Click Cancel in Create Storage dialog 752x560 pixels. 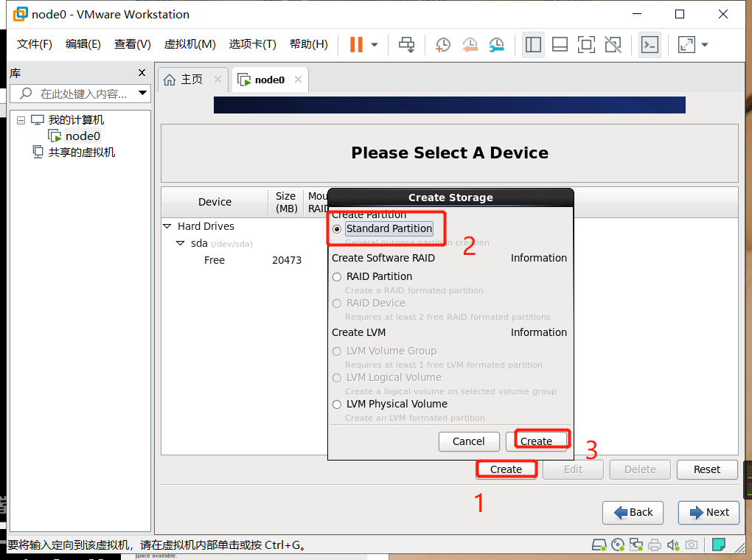469,441
